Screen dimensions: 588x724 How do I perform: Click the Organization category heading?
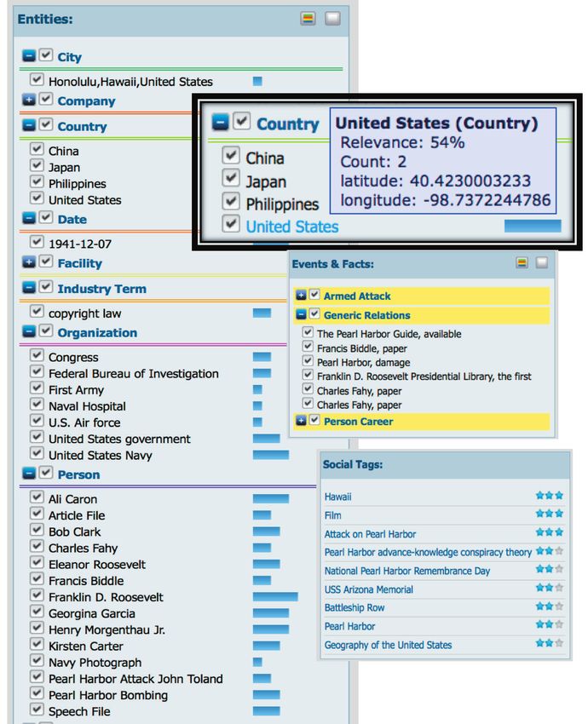click(97, 332)
